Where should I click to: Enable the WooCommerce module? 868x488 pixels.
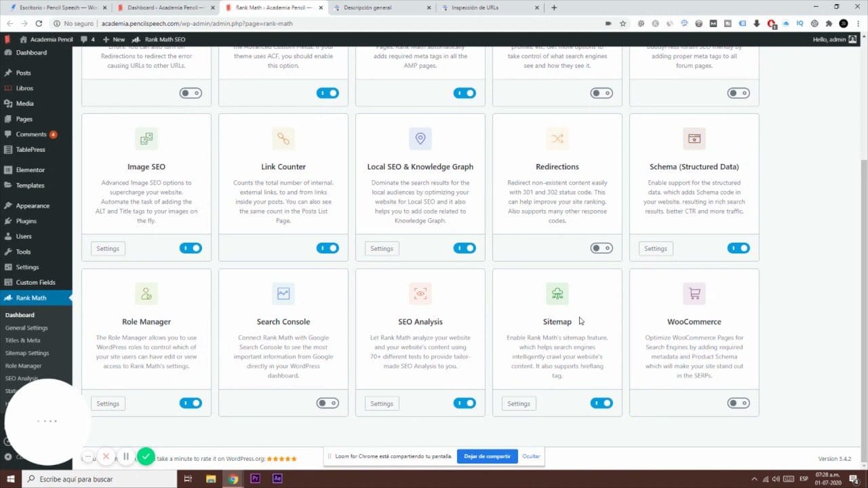tap(738, 403)
